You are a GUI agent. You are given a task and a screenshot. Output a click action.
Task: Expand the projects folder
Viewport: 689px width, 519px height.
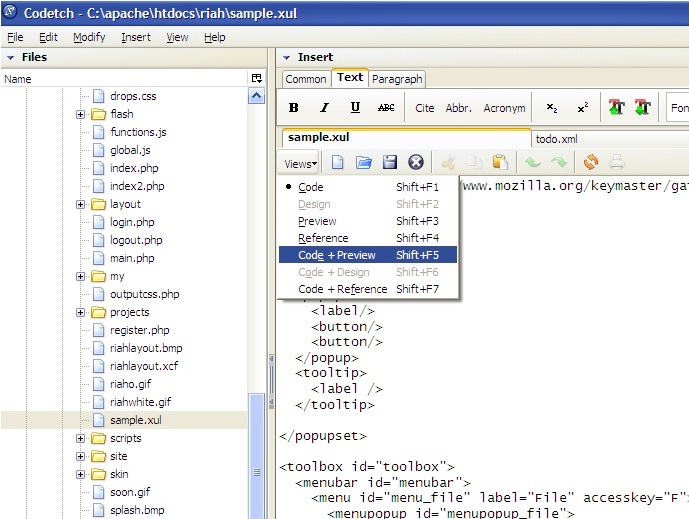tap(80, 312)
